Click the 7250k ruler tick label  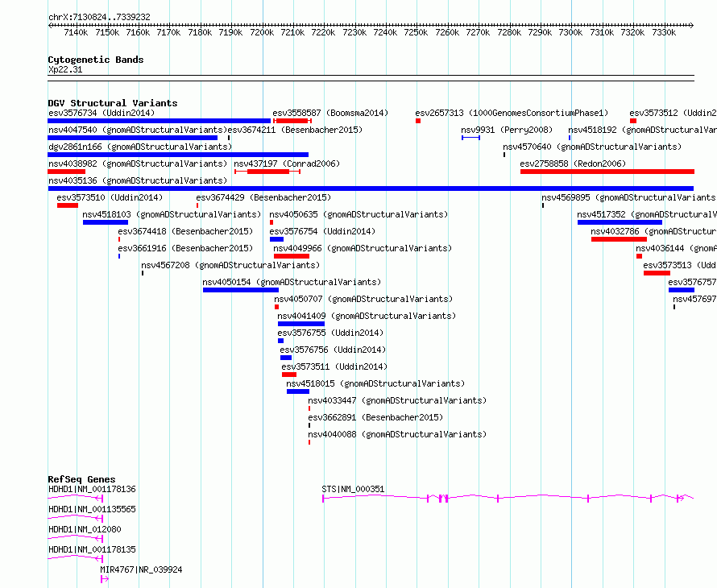416,32
